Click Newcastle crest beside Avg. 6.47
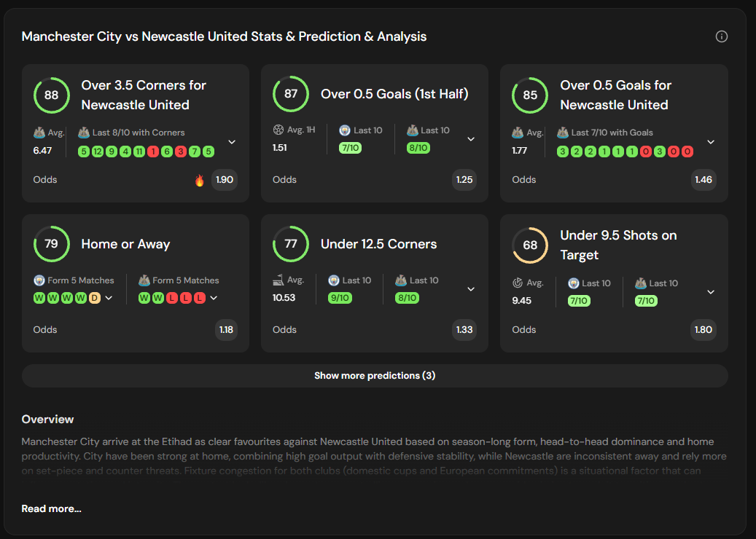 tap(39, 133)
